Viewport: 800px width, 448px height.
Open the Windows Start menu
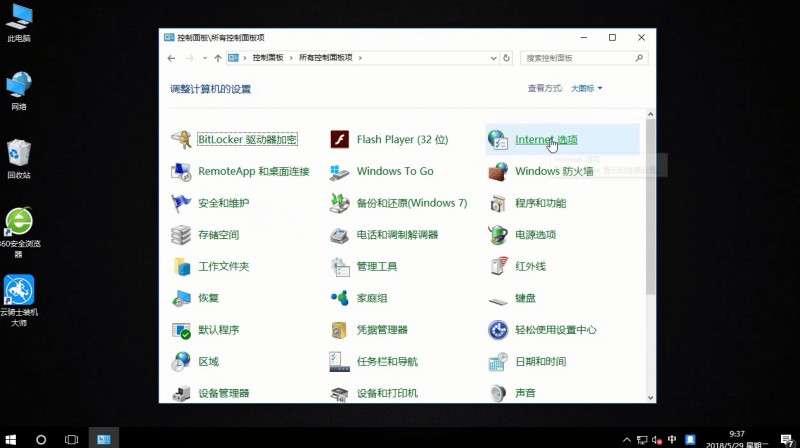pyautogui.click(x=10, y=439)
